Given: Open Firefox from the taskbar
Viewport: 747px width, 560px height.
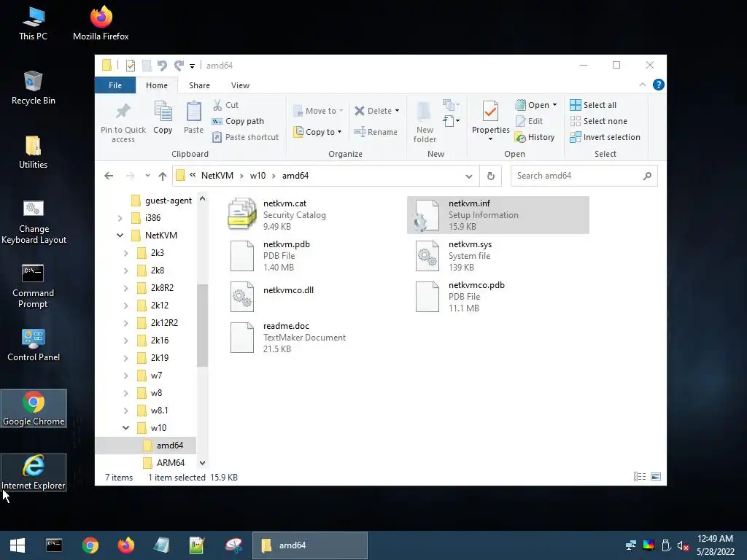Looking at the screenshot, I should pos(125,545).
